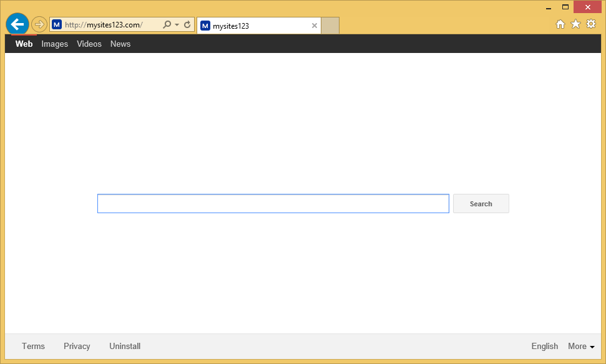606x364 pixels.
Task: Click the browser Back arrow button
Action: [17, 24]
